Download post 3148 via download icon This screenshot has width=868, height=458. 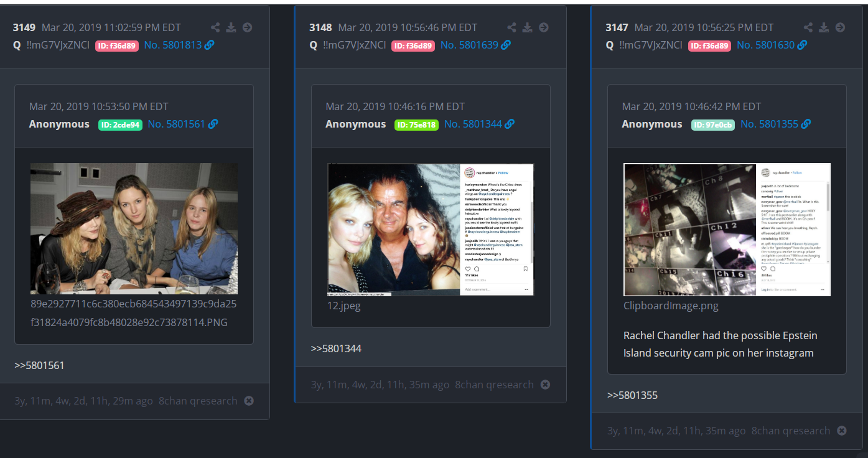point(527,27)
